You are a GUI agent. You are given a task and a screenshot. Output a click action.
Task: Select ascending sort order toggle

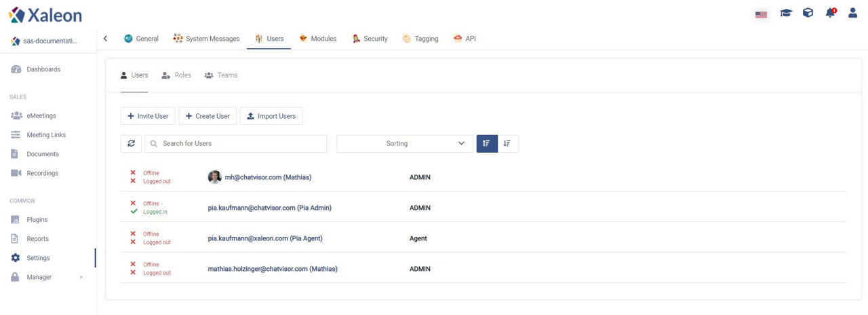pyautogui.click(x=487, y=143)
